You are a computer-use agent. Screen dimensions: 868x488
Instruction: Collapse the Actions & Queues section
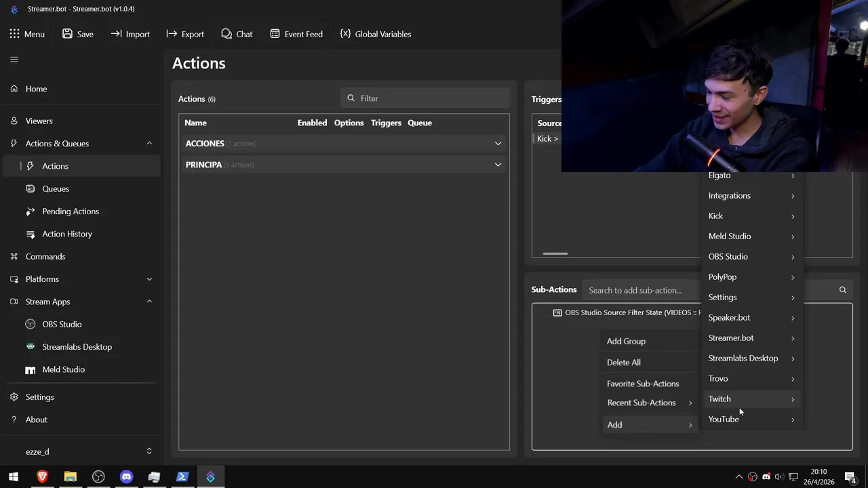[x=149, y=143]
